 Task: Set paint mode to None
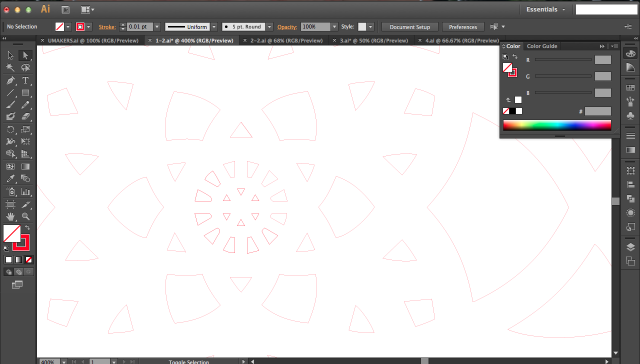[x=28, y=260]
